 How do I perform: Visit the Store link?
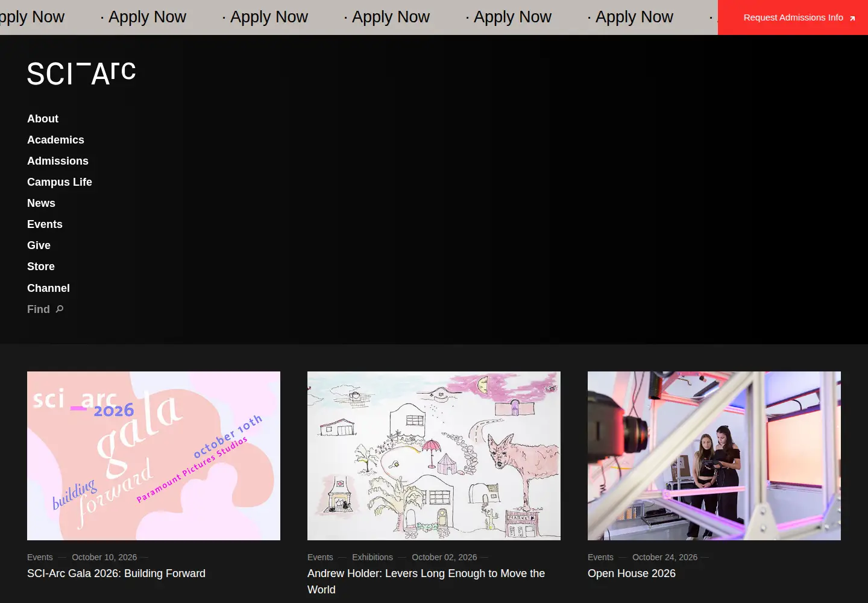41,267
